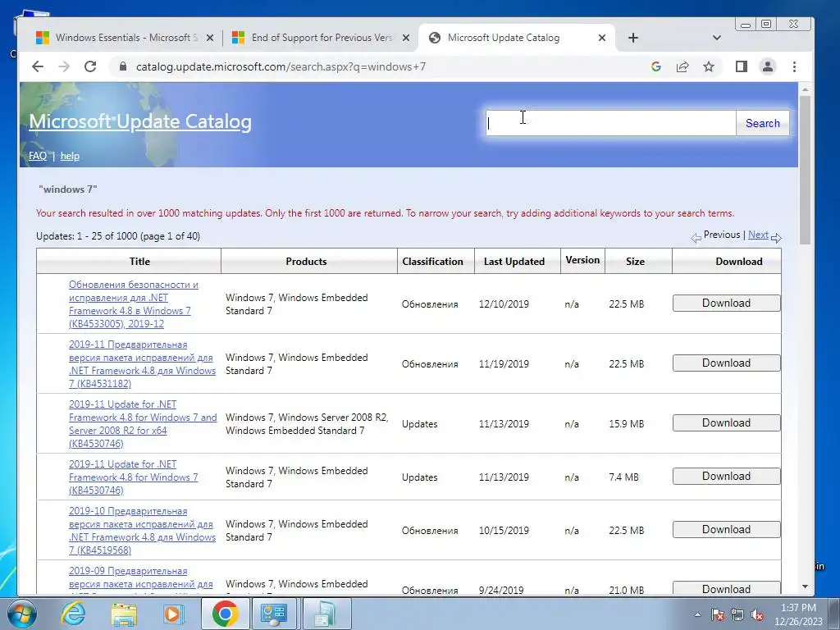Open KB4519568 update details link

142,531
